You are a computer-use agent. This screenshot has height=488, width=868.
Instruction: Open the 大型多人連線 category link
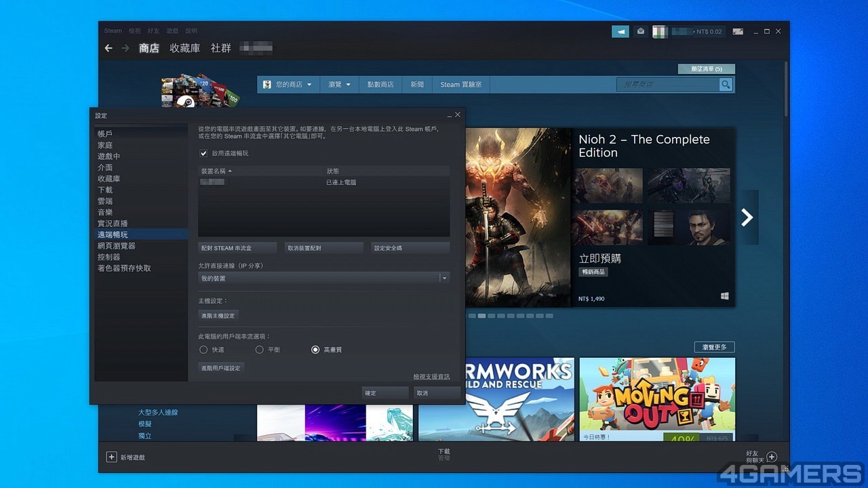click(158, 412)
